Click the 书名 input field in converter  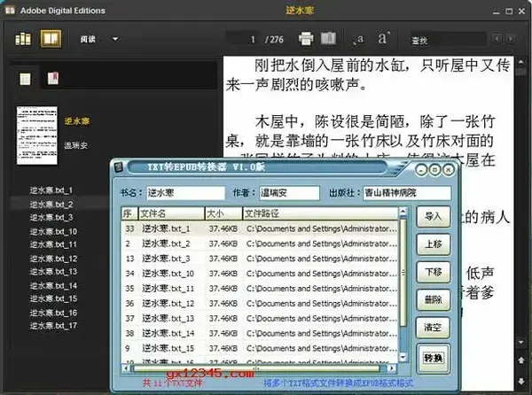point(185,193)
